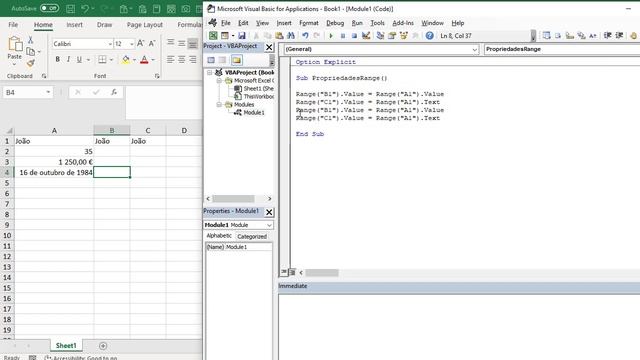
Task: Select Module1 in the project tree
Action: click(x=254, y=113)
